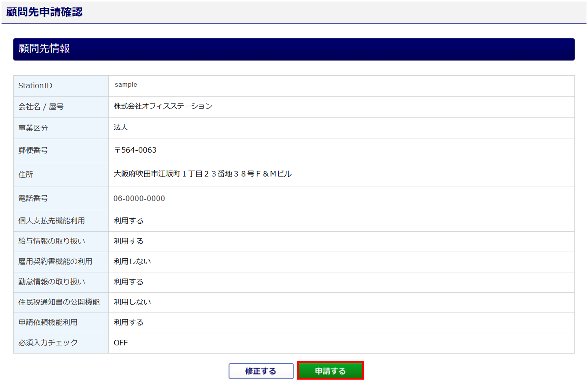588x384 pixels.
Task: Click the 申請依頼機能利用 row label
Action: (48, 322)
